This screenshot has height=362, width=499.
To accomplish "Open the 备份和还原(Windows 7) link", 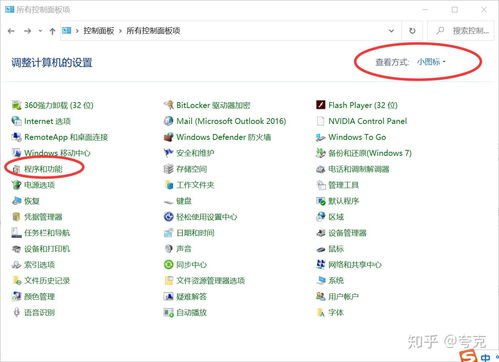I will pos(370,153).
